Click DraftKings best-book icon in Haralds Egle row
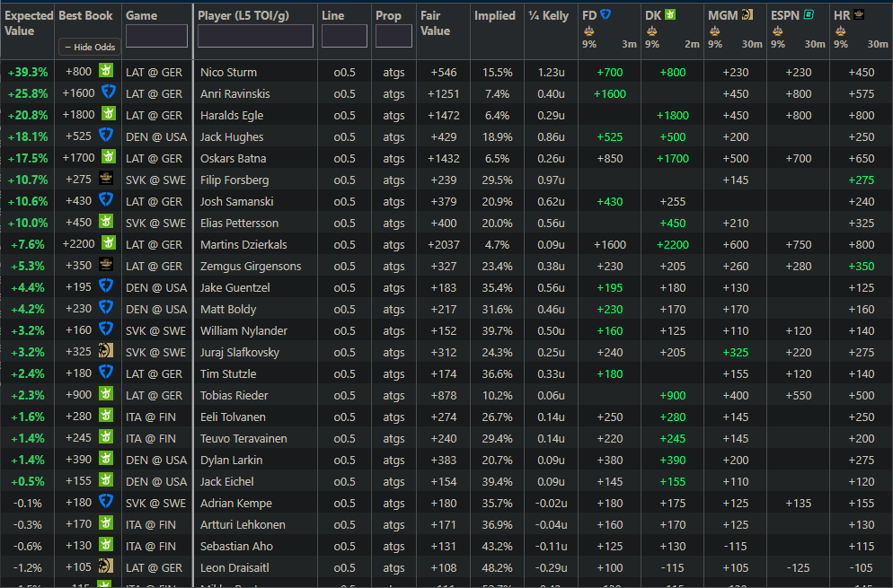 [109, 113]
